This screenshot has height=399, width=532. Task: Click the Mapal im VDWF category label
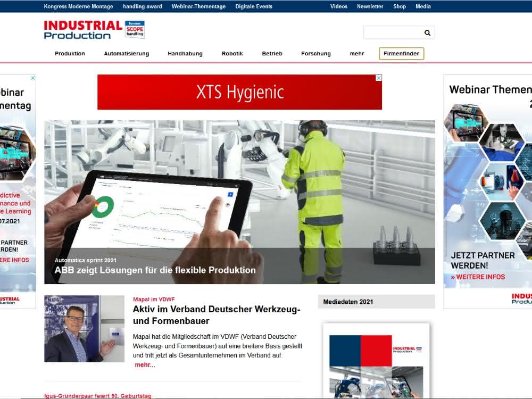coord(154,299)
